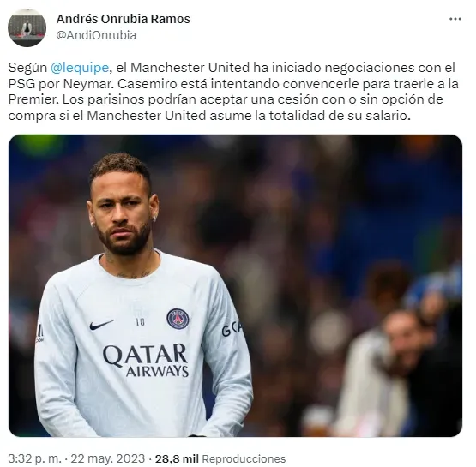The height and width of the screenshot is (467, 476).
Task: Click the QATAR AIRWAYS sponsor text on shirt
Action: (x=146, y=360)
